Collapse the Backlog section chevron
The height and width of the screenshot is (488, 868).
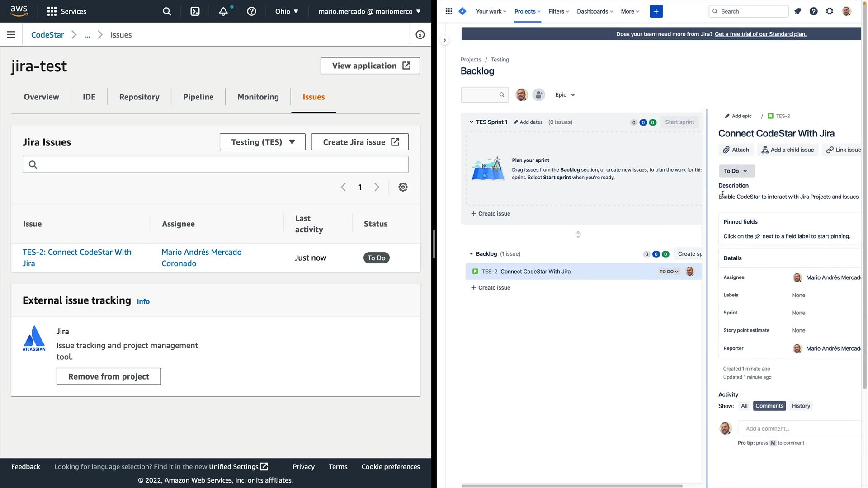click(471, 254)
